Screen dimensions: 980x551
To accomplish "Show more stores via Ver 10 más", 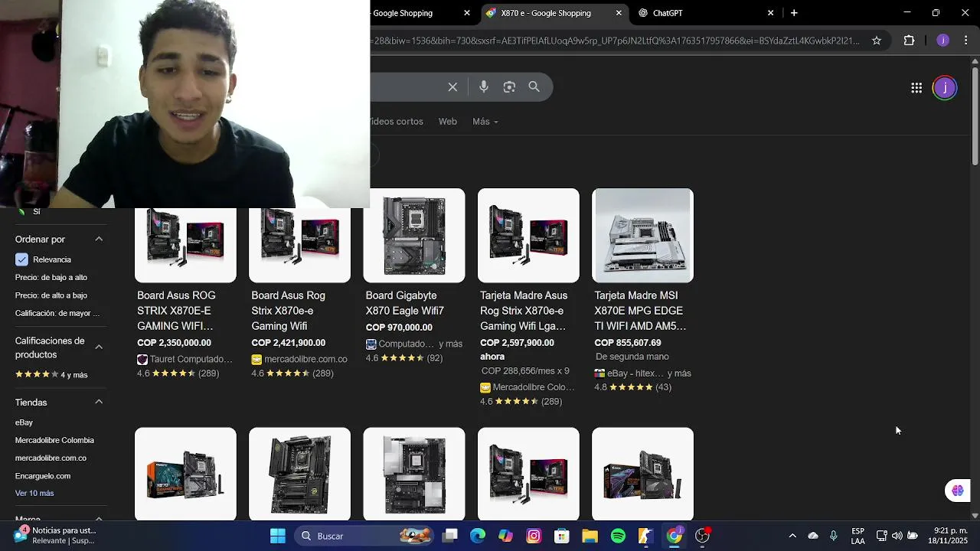I will (34, 494).
